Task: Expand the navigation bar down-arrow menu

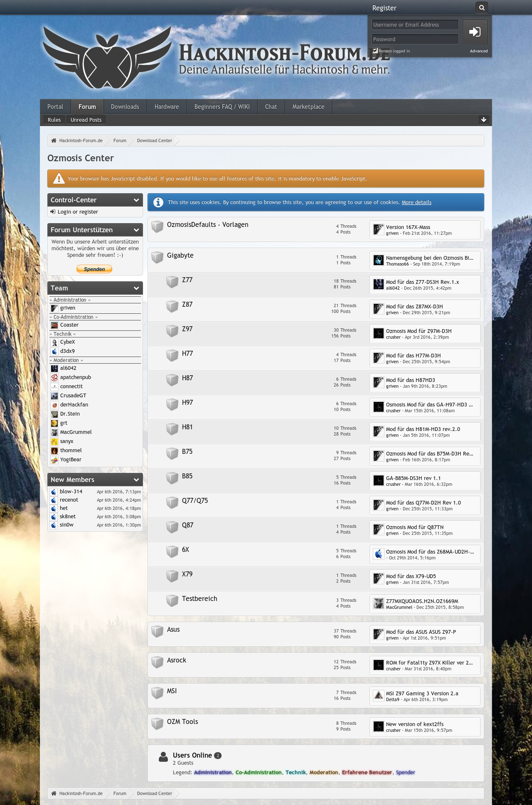Action: (x=484, y=120)
